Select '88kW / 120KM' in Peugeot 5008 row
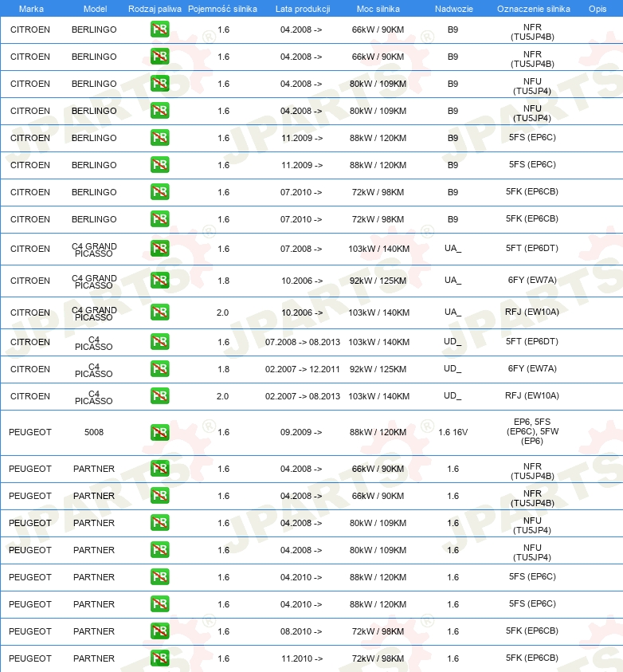This screenshot has height=672, width=623. point(378,432)
